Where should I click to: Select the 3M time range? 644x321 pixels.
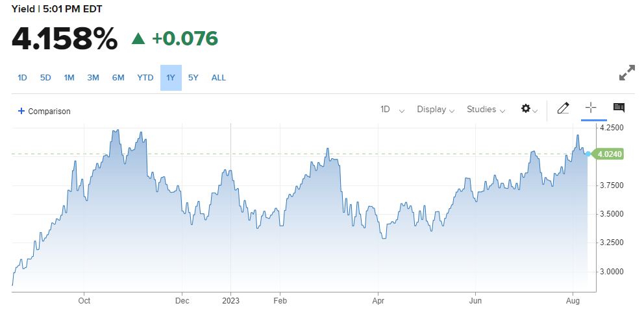pos(93,78)
